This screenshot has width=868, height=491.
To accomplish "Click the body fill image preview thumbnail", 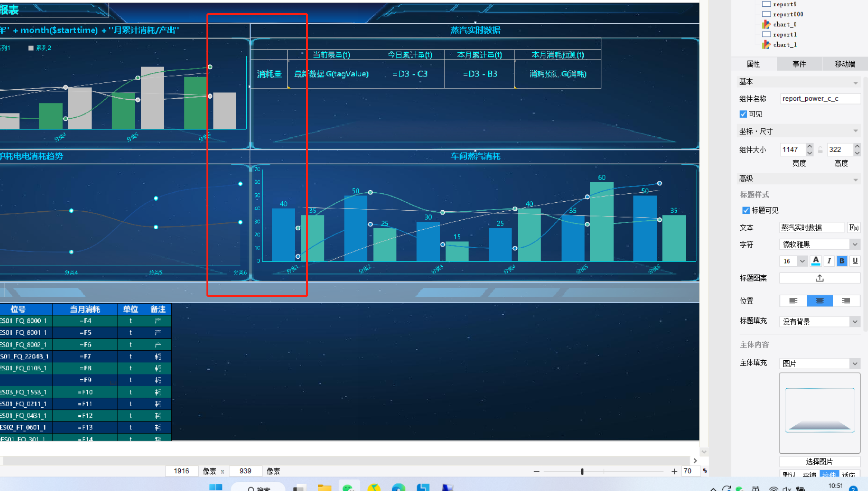I will point(820,413).
